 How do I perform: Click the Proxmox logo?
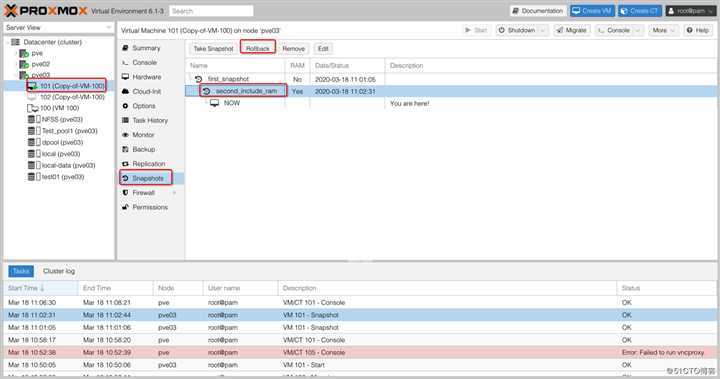coord(45,11)
